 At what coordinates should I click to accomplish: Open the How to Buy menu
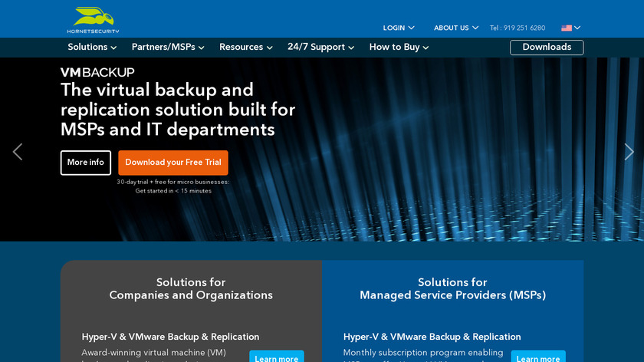pos(399,48)
